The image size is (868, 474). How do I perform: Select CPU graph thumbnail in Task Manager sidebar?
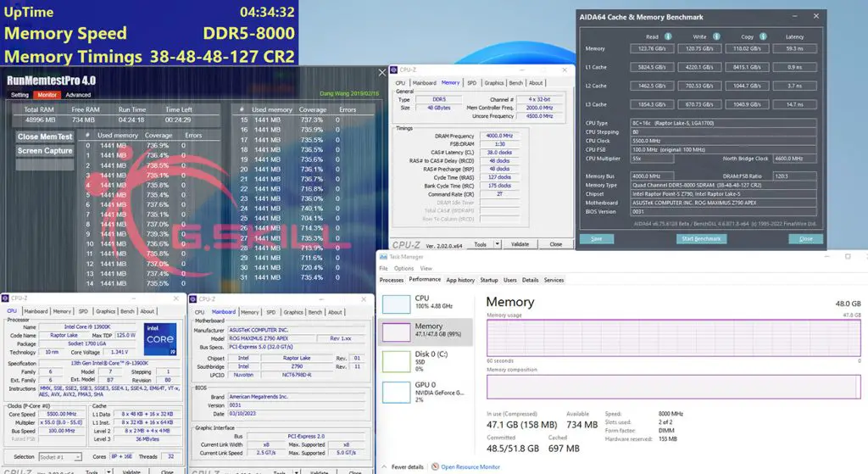point(397,304)
